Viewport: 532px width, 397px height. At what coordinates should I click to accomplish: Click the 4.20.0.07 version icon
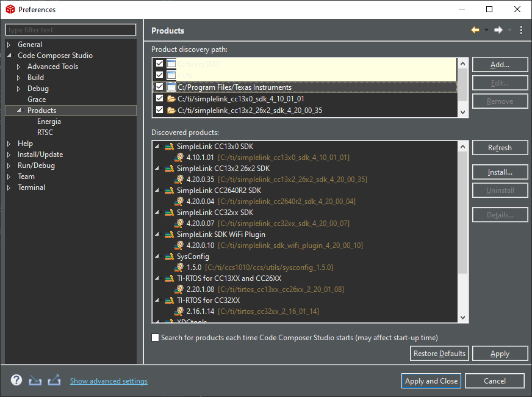pos(179,224)
